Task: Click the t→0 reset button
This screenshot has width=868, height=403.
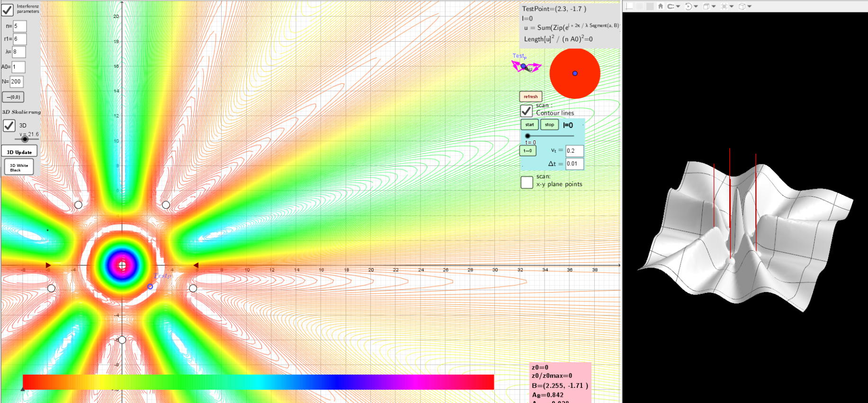Action: click(528, 151)
